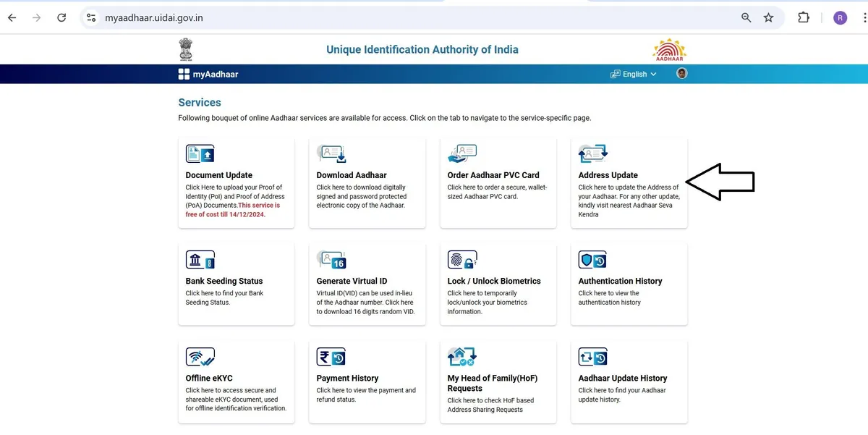The width and height of the screenshot is (868, 435).
Task: Open the Lock / Unlock Biometrics icon
Action: coord(462,260)
